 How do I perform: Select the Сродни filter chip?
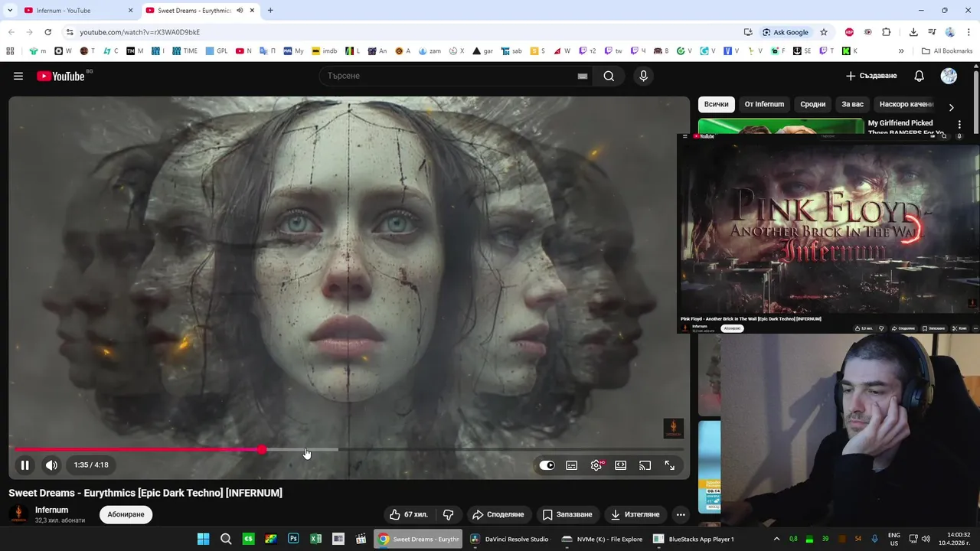[x=813, y=104]
